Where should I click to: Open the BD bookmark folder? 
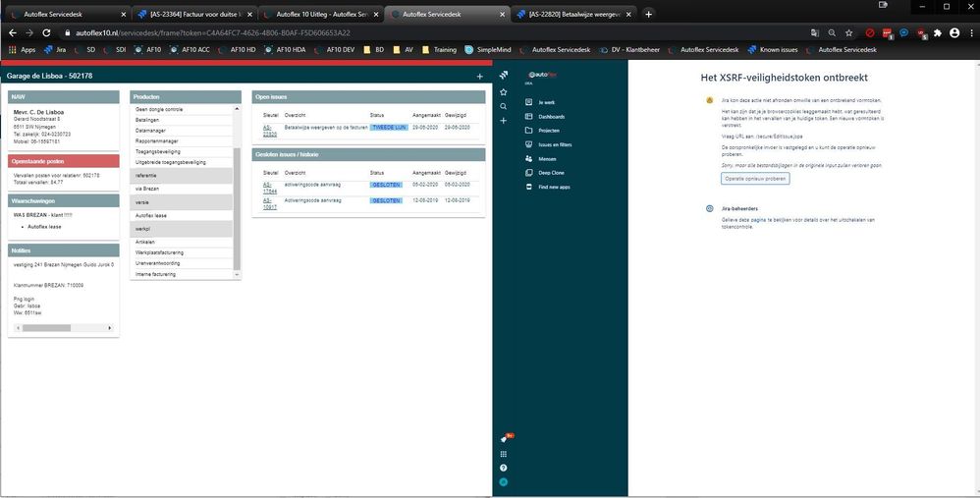pyautogui.click(x=374, y=50)
